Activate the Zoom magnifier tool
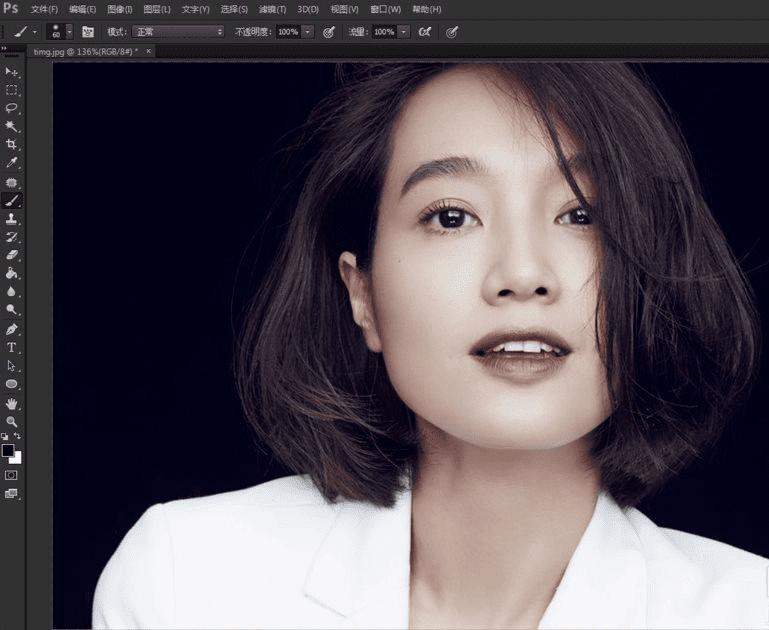Screen dimensions: 769x630 [12, 421]
